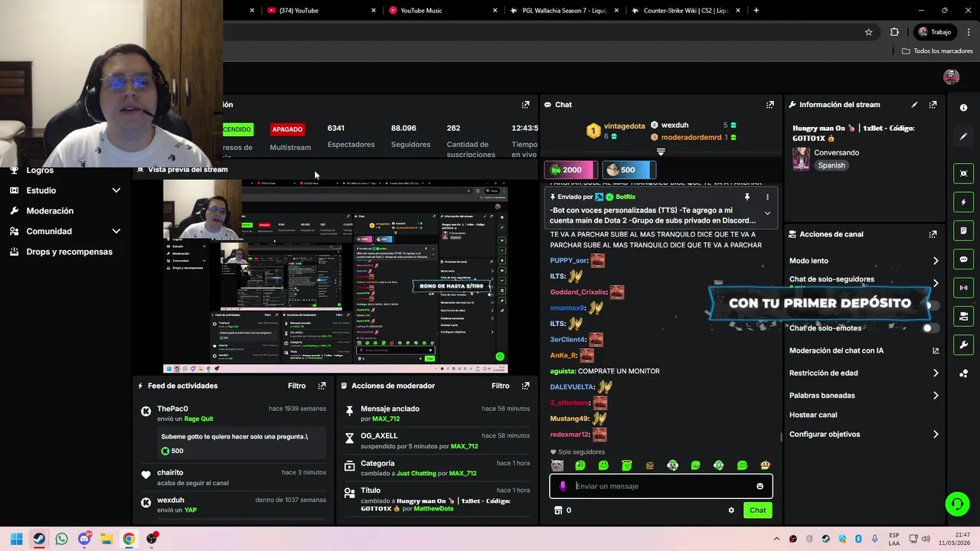Open the document page icon in right sidebar
The width and height of the screenshot is (980, 551).
[x=963, y=230]
